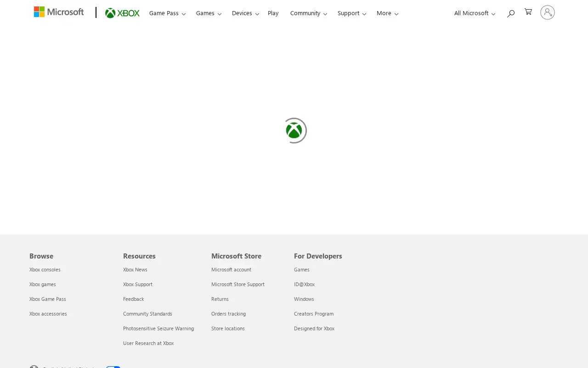The width and height of the screenshot is (588, 368).
Task: Open the Xbox home logo
Action: (122, 13)
